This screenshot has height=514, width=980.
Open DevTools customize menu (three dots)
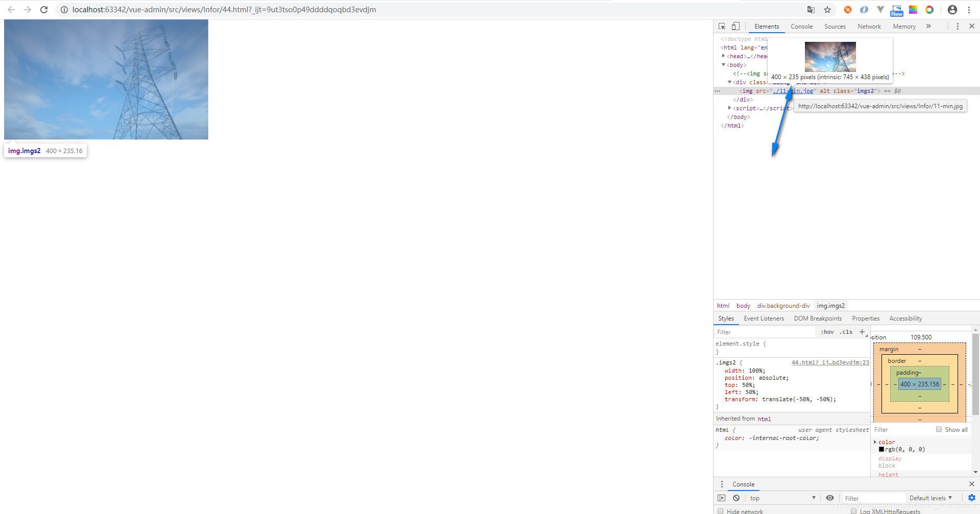point(958,27)
